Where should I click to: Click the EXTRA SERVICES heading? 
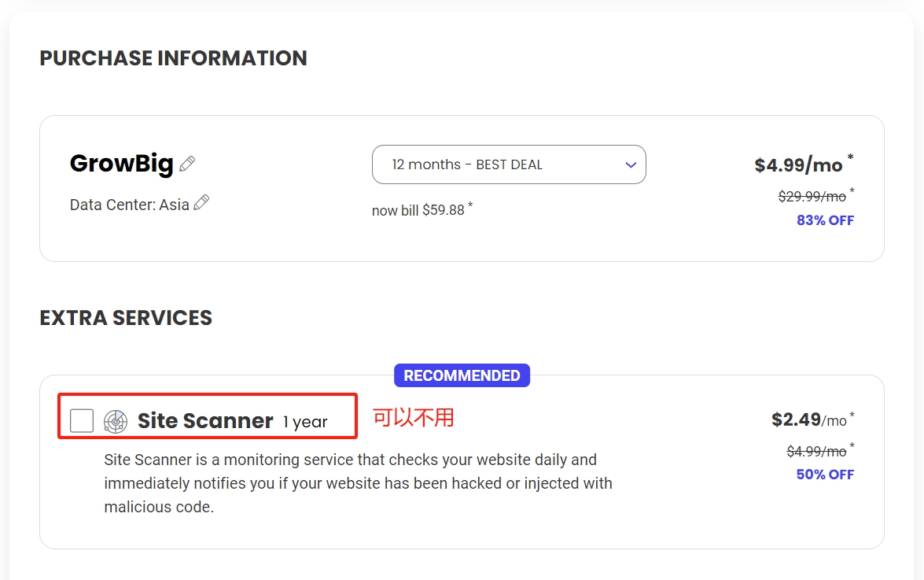click(x=126, y=318)
